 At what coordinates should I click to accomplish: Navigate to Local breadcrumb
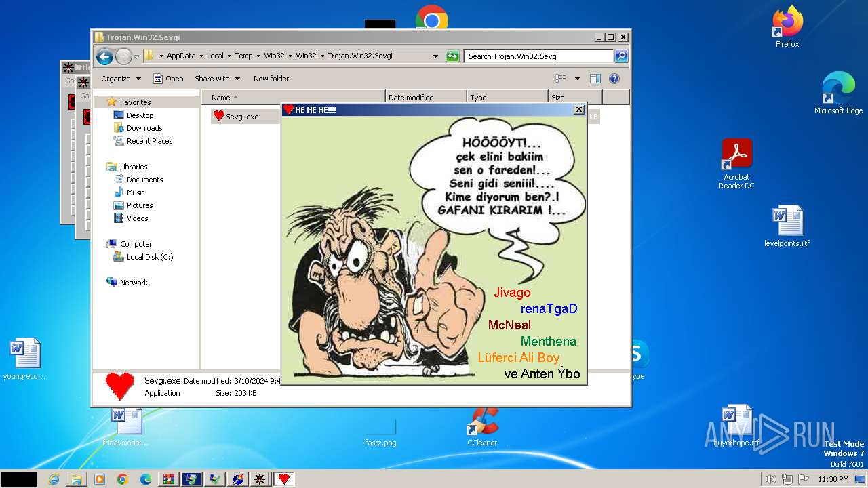215,56
